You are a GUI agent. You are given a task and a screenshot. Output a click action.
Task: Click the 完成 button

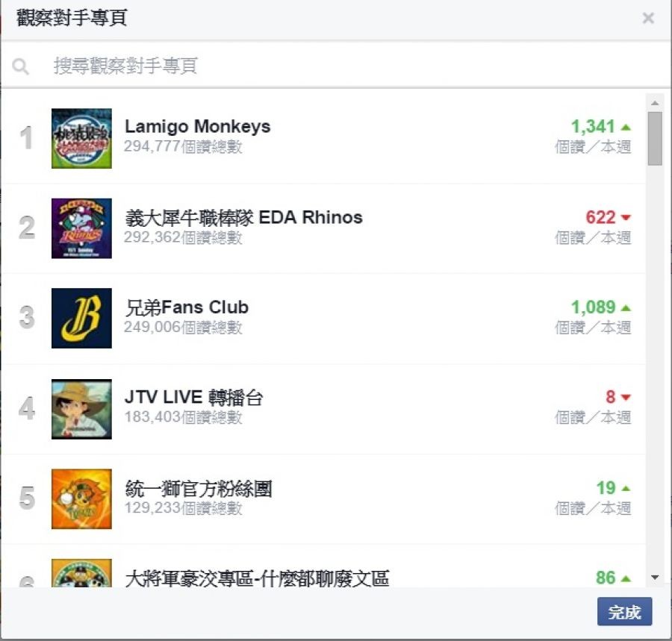pos(624,612)
